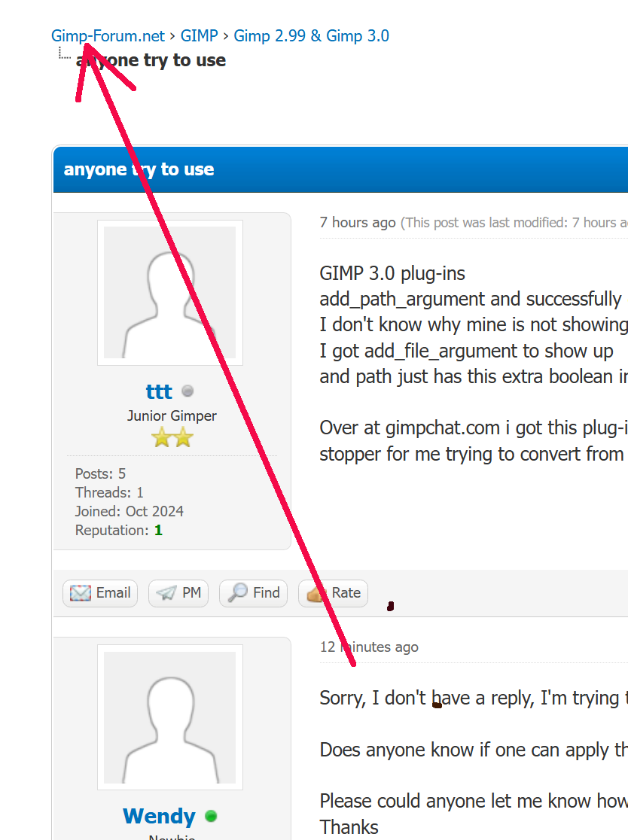
Task: Click Wendy's avatar image
Action: coord(170,717)
